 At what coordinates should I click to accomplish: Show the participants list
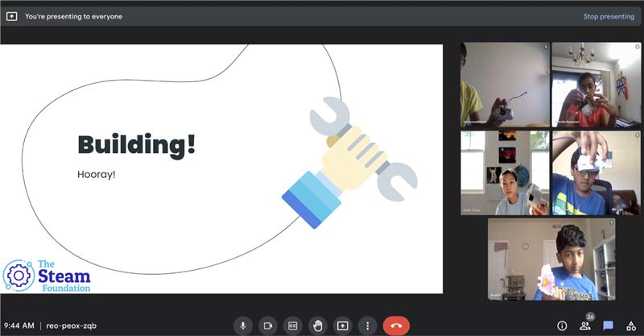(585, 326)
